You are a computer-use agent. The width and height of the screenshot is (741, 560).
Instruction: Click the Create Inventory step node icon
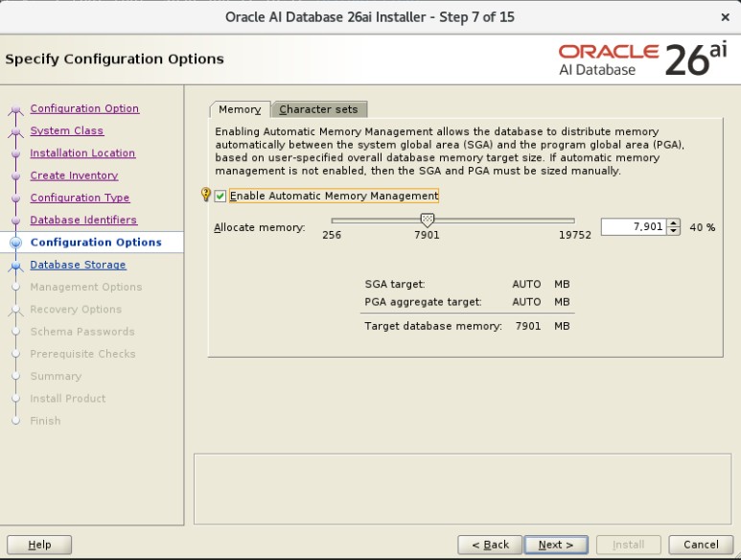click(15, 175)
